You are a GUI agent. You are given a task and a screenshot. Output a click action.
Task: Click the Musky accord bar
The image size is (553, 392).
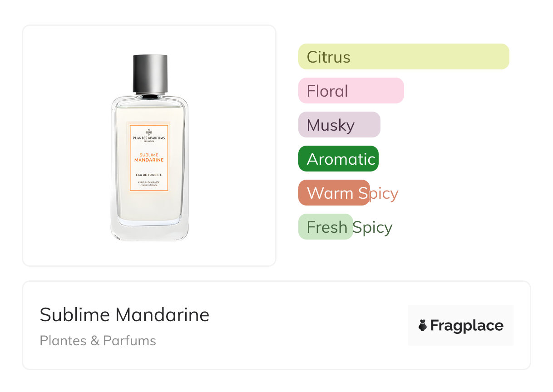coord(339,125)
